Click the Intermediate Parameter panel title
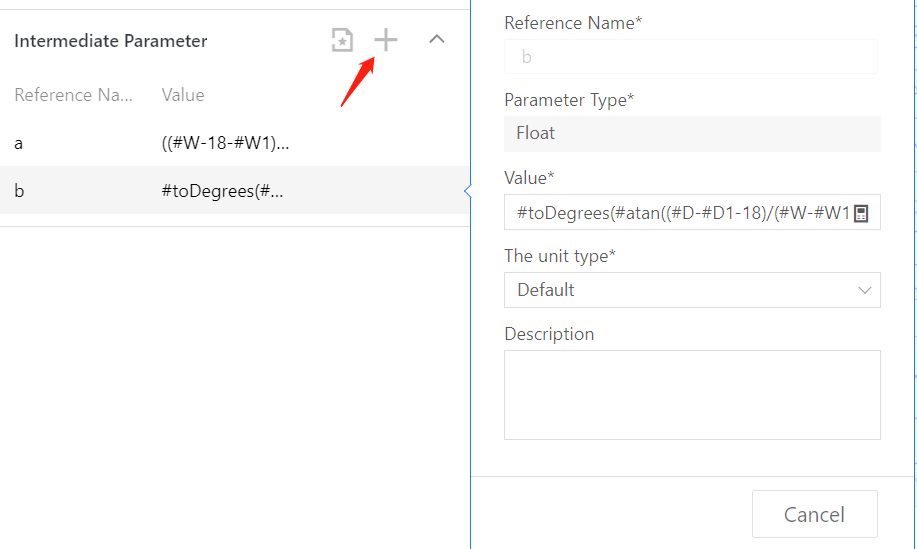 pyautogui.click(x=111, y=41)
